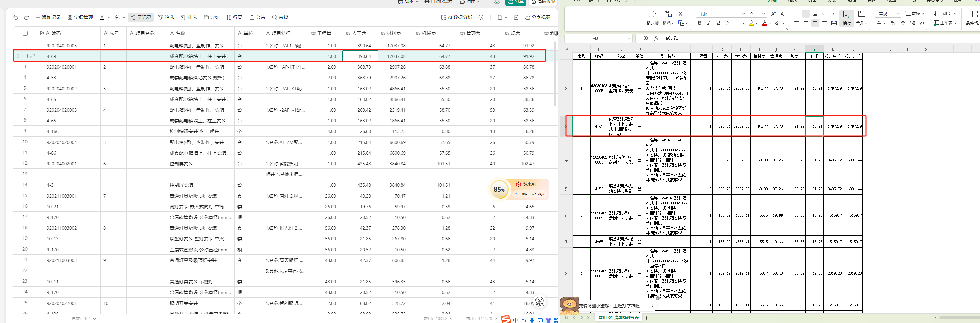This screenshot has width=980, height=323.
Task: Open the 排序 sort options
Action: pyautogui.click(x=189, y=17)
